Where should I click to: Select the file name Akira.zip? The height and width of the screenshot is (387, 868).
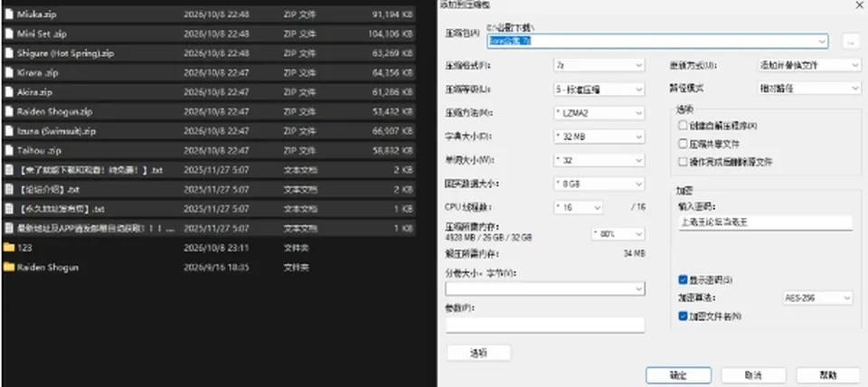34,92
